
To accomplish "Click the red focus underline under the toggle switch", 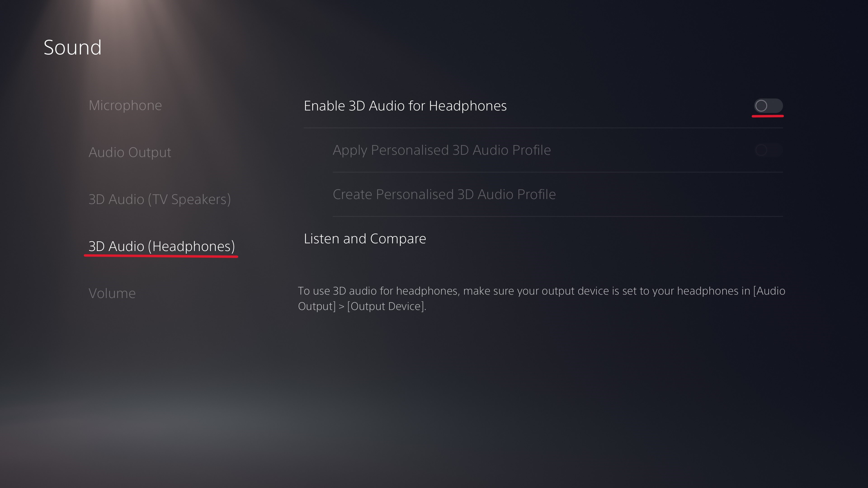I will (x=768, y=116).
